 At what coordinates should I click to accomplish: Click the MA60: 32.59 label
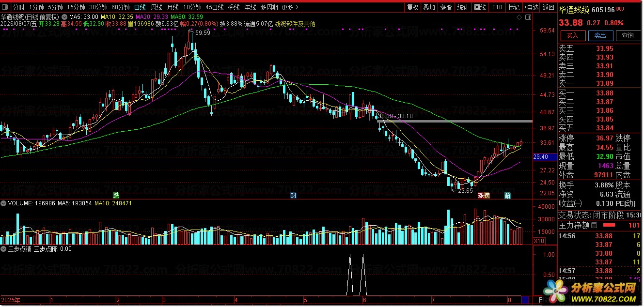187,17
